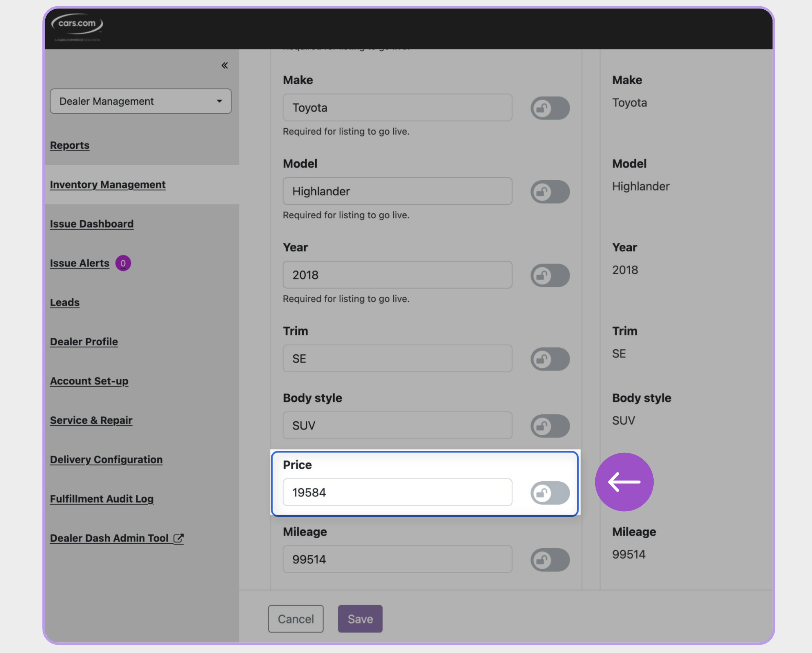Open Delivery Configuration

[106, 460]
